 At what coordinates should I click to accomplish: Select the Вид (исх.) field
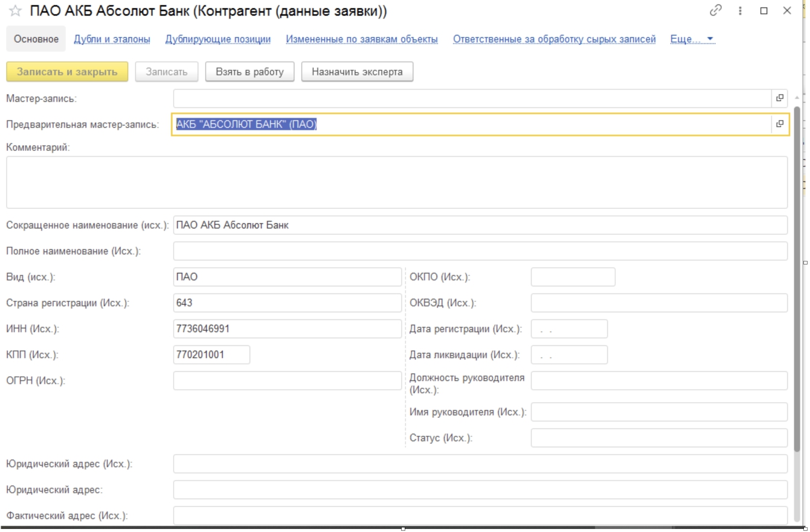point(287,277)
